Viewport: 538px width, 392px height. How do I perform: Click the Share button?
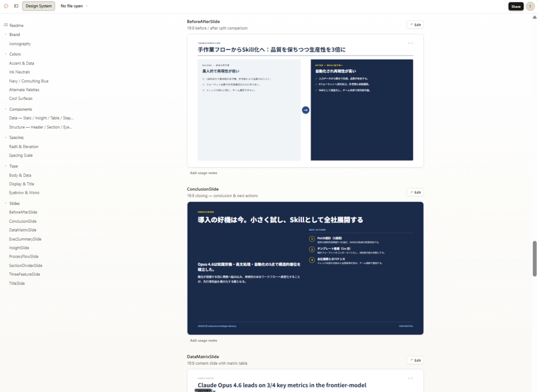pos(516,6)
